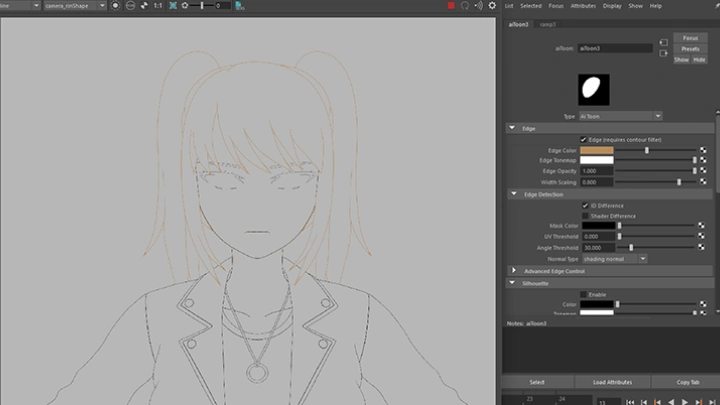The width and height of the screenshot is (720, 405).
Task: Uncheck the ID Difference checkbox
Action: point(584,205)
